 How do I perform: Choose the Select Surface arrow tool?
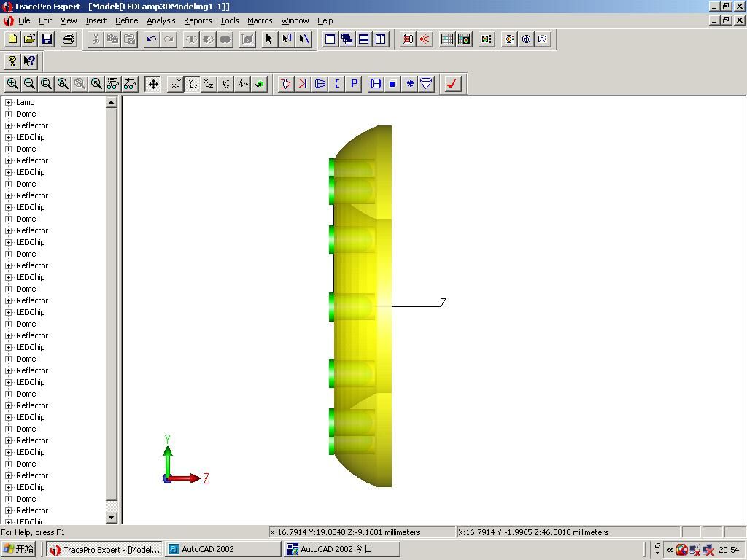[x=286, y=39]
